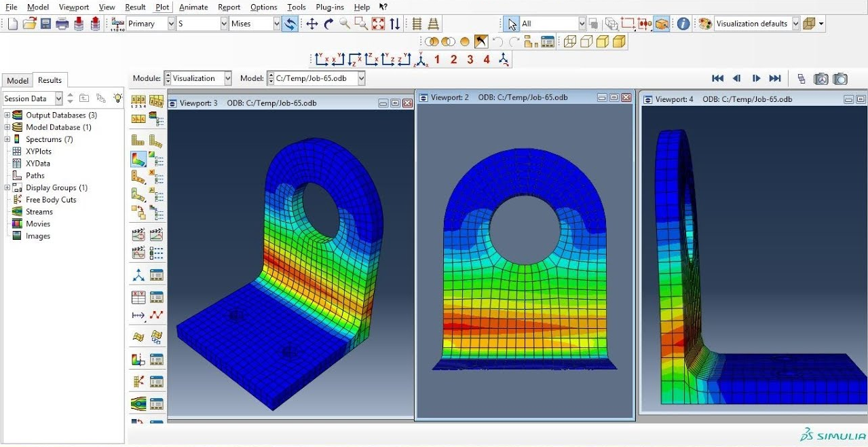Image resolution: width=868 pixels, height=447 pixels.
Task: Enable filled render style
Action: point(602,42)
